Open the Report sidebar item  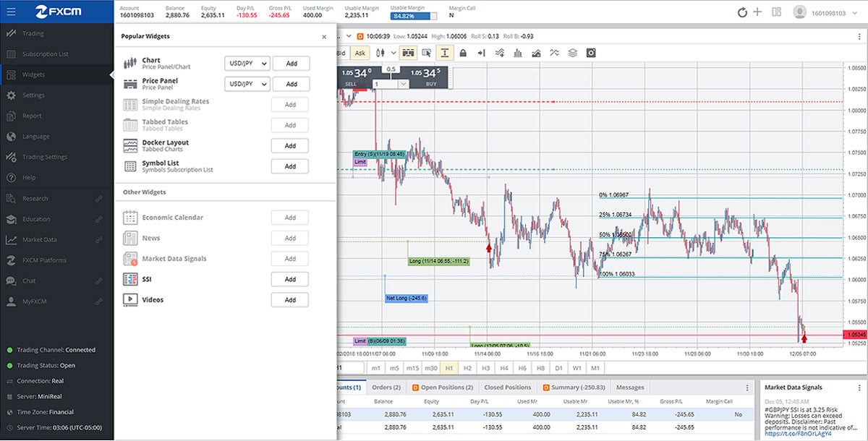(x=57, y=116)
